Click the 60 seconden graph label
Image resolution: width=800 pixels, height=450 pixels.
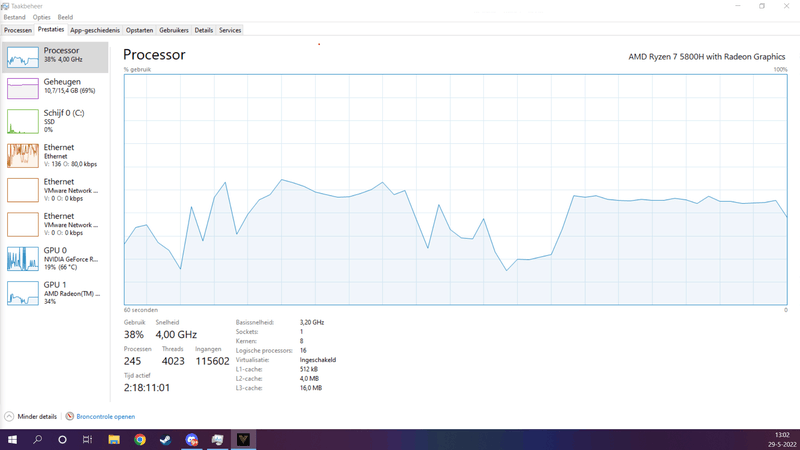click(x=141, y=310)
